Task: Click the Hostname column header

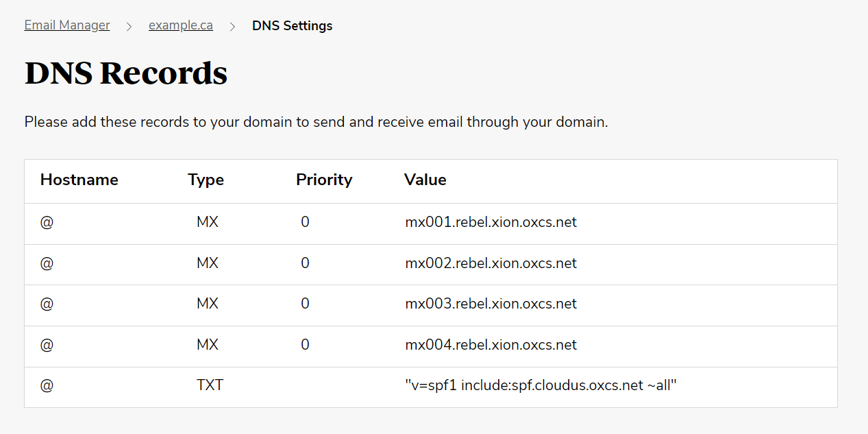Action: [x=79, y=180]
